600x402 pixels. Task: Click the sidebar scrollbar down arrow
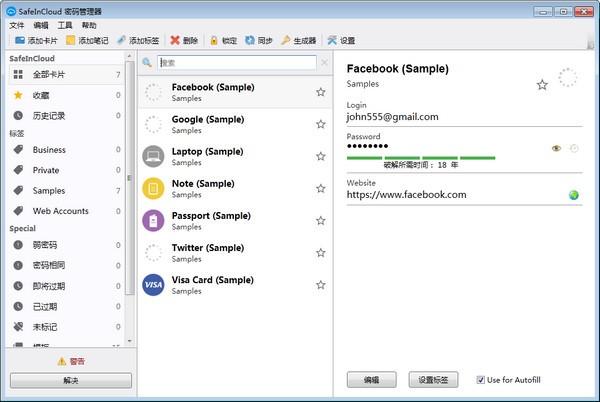click(x=130, y=340)
